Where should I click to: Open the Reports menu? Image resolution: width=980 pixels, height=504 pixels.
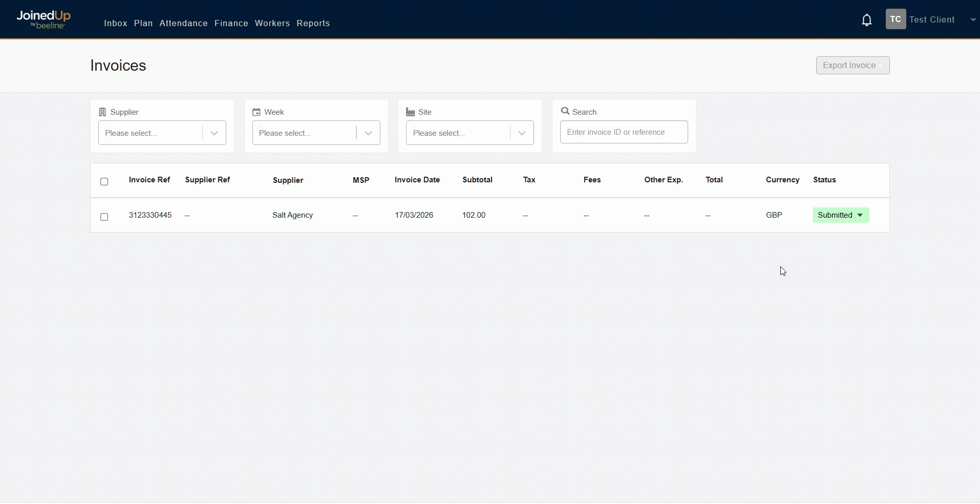point(313,24)
